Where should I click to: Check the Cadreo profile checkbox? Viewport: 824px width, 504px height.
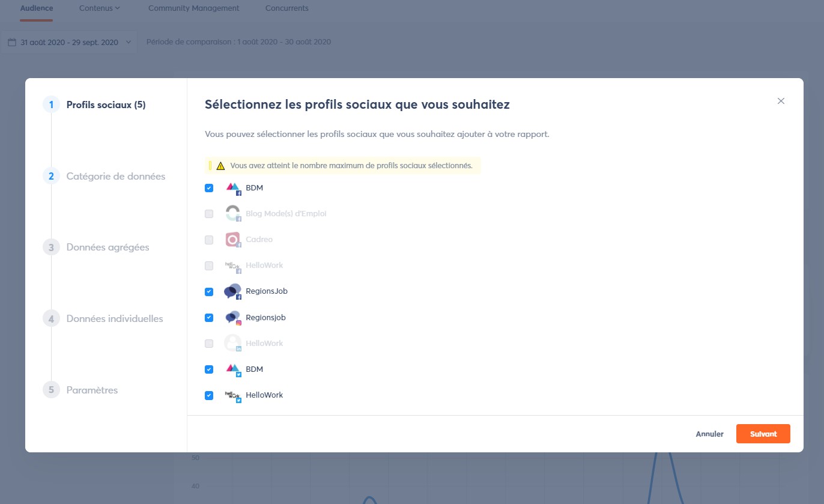(x=209, y=239)
